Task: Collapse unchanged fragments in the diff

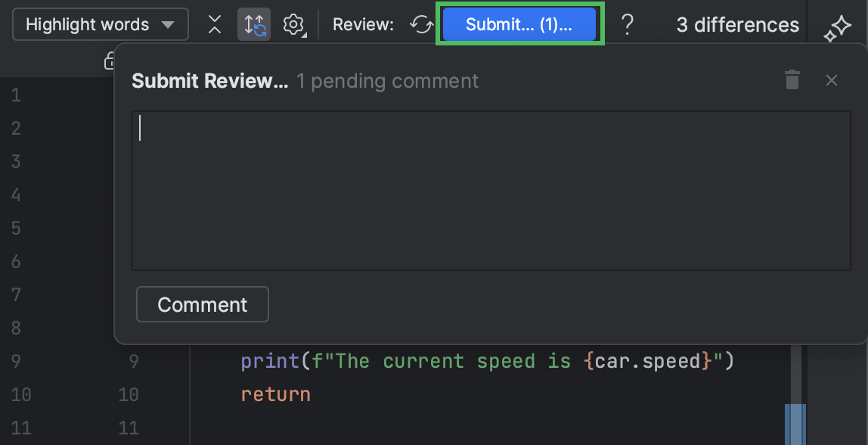Action: 214,23
